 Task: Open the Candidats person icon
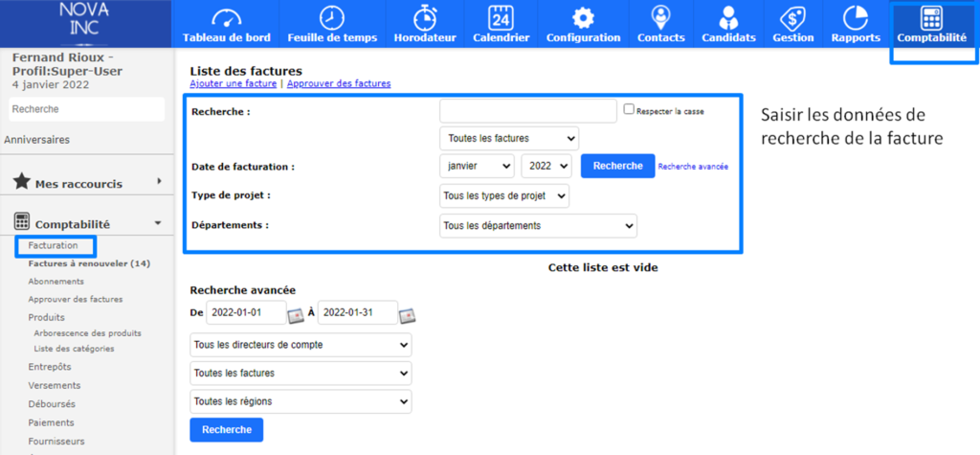[x=728, y=17]
